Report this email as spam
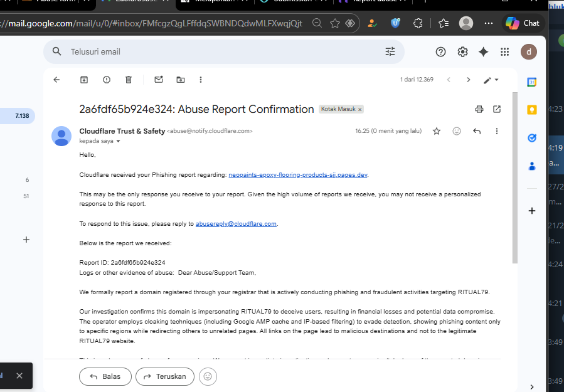The image size is (564, 392). 107,80
